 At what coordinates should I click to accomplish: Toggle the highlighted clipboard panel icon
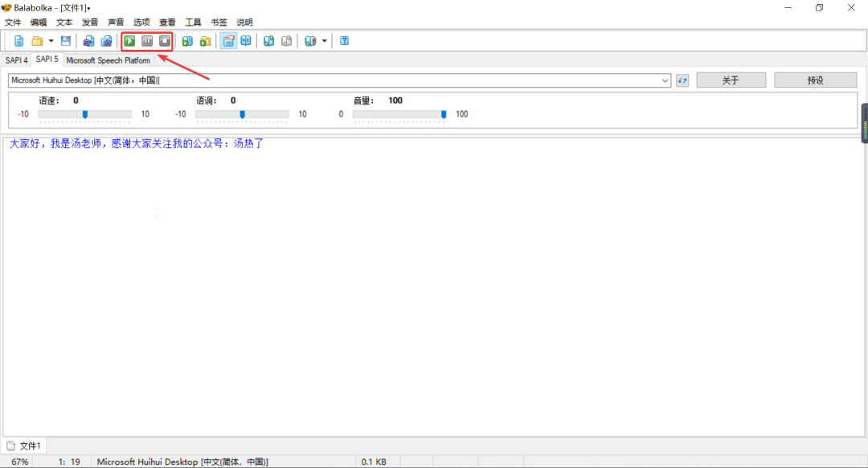[x=228, y=41]
